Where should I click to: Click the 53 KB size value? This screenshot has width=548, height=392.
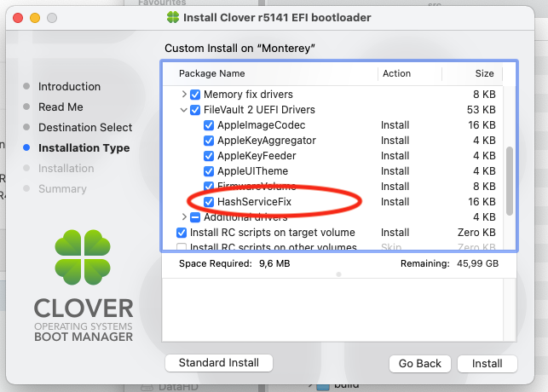(482, 110)
